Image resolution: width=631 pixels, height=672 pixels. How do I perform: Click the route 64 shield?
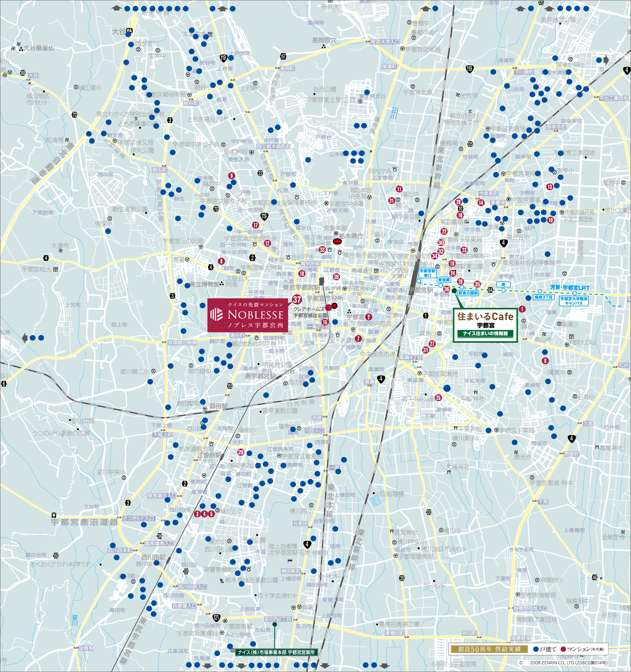pos(490,290)
